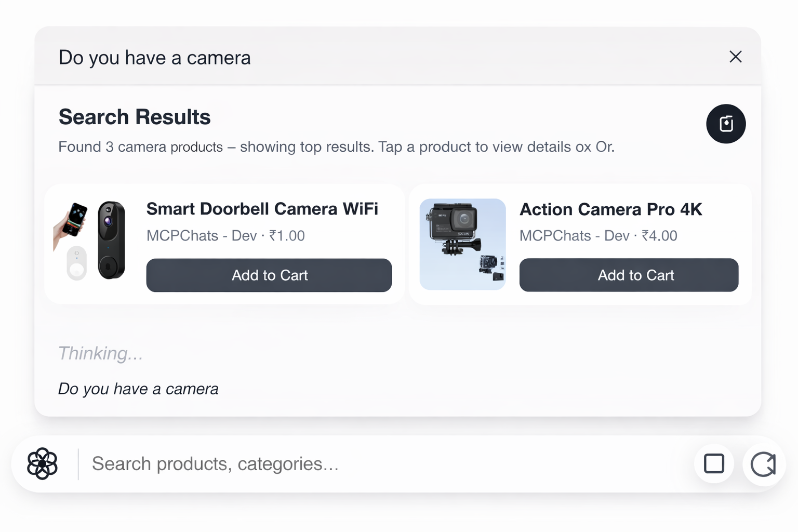Dismiss the results with the X

coord(736,57)
